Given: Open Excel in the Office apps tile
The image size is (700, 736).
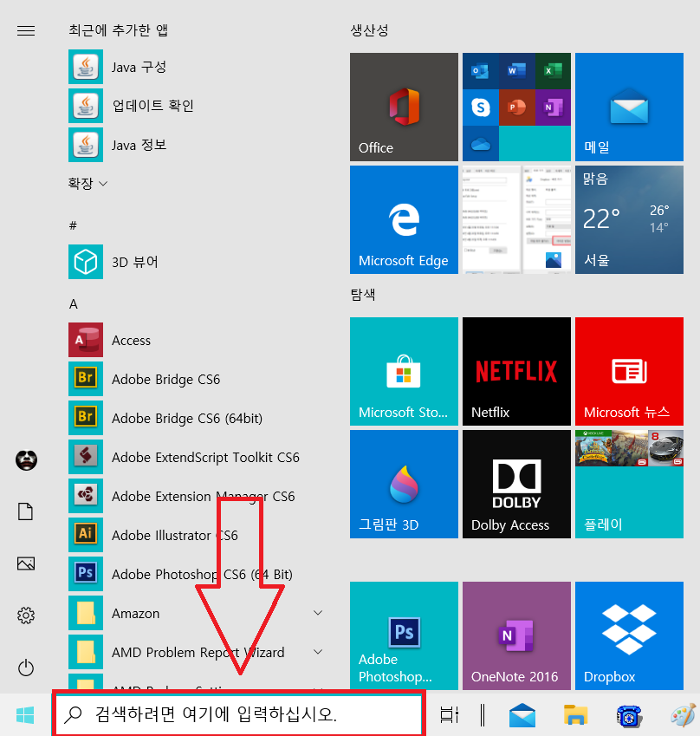Looking at the screenshot, I should 553,71.
